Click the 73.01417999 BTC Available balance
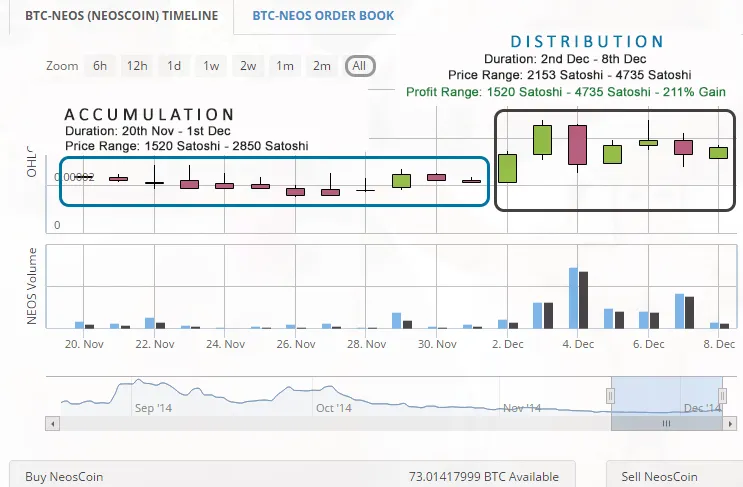743x487 pixels. click(484, 477)
